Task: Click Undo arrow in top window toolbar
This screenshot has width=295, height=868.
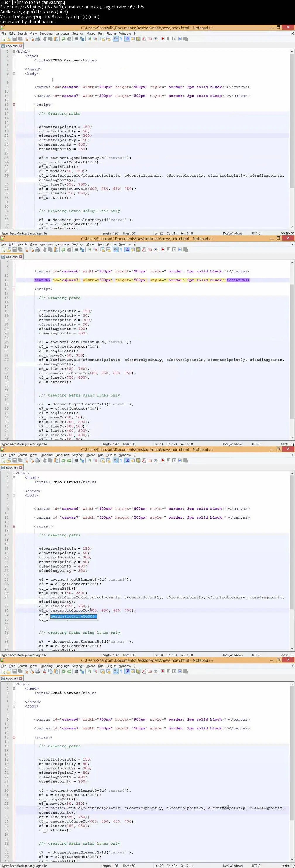Action: pyautogui.click(x=63, y=39)
